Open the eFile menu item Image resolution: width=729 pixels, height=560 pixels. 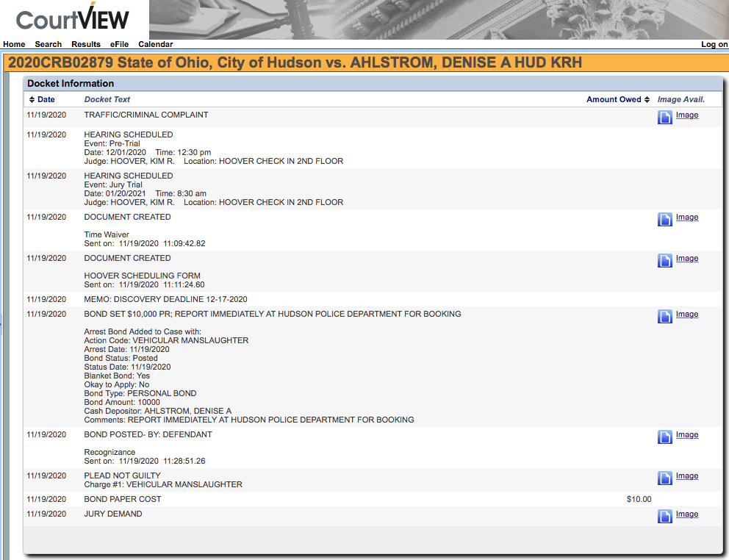coord(120,44)
